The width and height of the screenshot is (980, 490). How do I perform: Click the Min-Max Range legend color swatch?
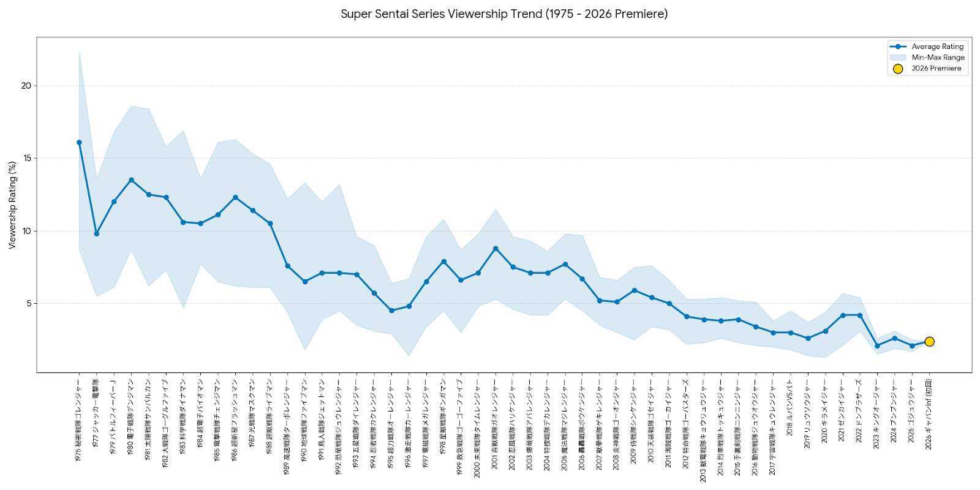point(898,58)
